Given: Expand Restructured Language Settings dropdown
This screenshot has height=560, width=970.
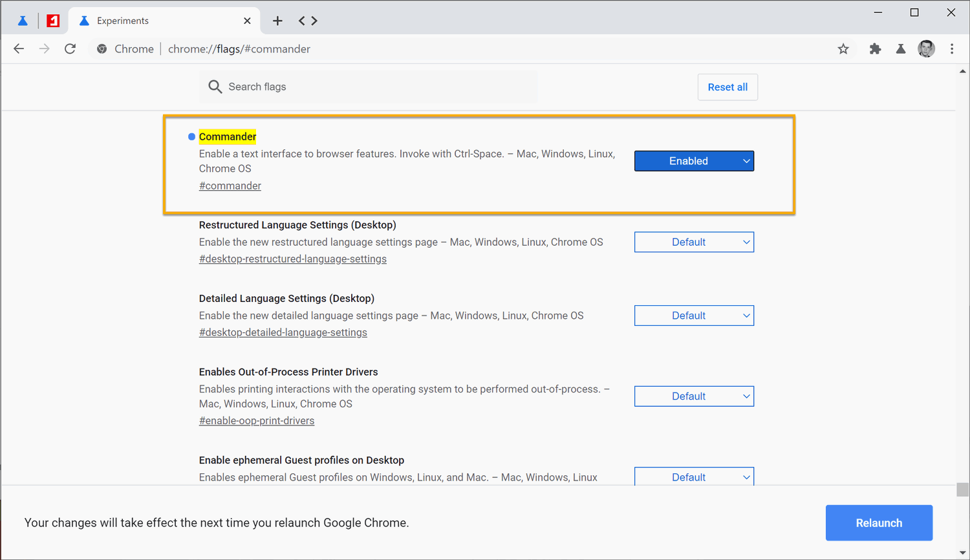Looking at the screenshot, I should click(x=694, y=242).
